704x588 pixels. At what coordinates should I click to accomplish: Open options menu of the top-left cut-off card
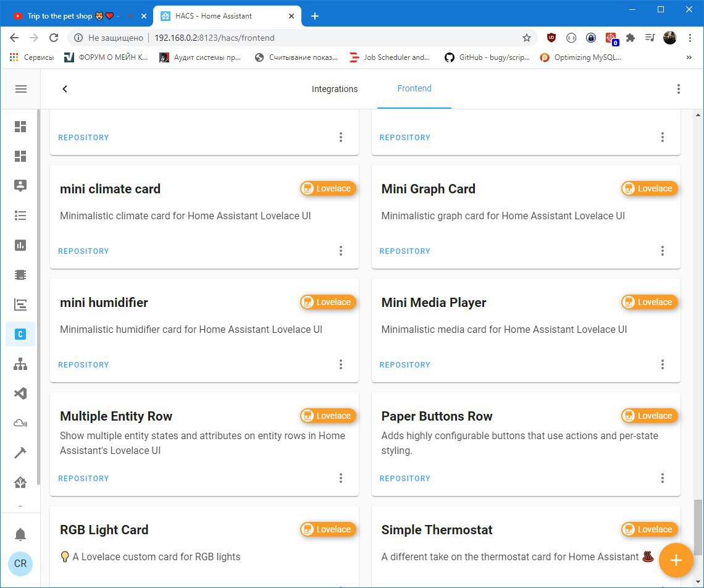click(x=341, y=137)
